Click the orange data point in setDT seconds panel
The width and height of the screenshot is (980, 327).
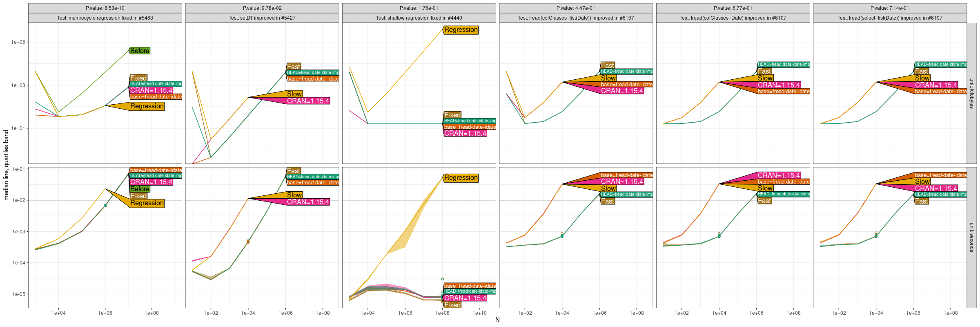point(248,242)
